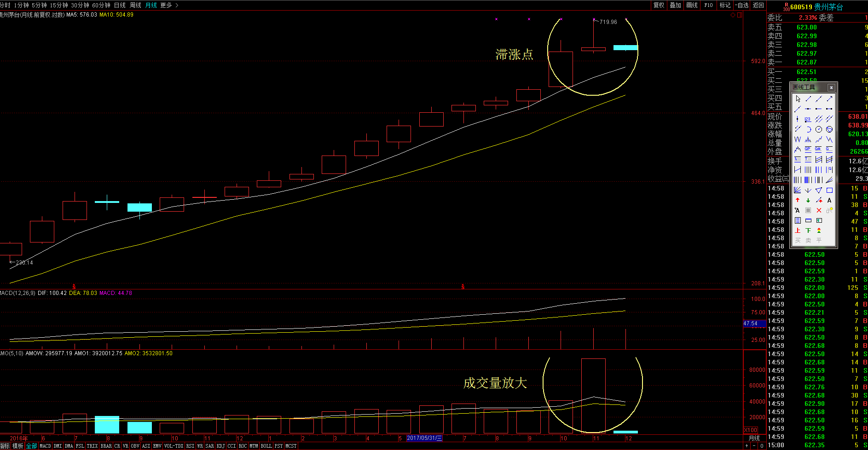Switch to the 日线 daily chart period

(120, 5)
